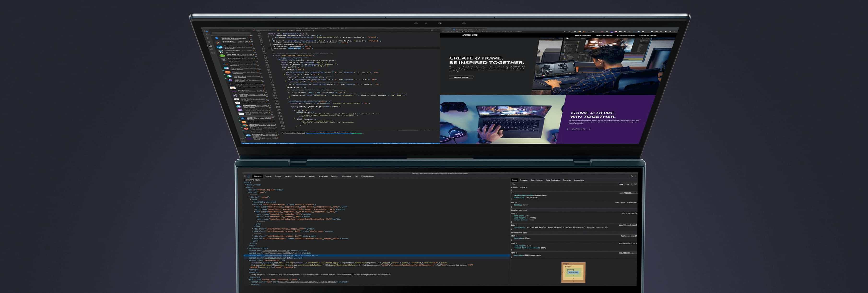Click the Game @ home nav link
The width and height of the screenshot is (868, 293).
coord(648,35)
